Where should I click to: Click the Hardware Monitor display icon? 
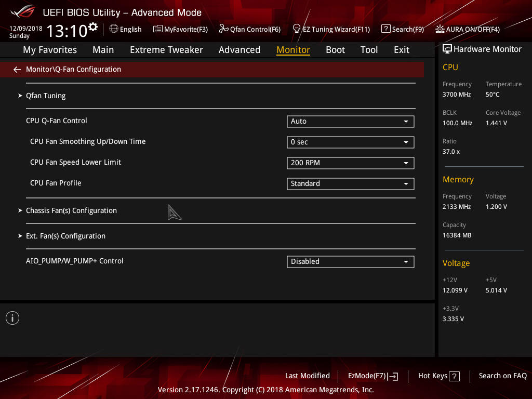pos(447,49)
